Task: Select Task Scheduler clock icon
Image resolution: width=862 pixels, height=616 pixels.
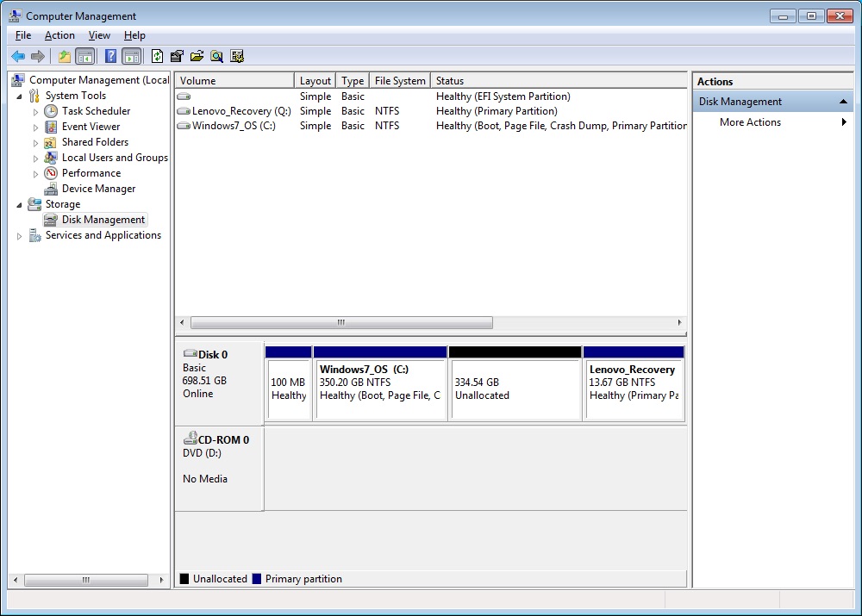Action: 51,111
